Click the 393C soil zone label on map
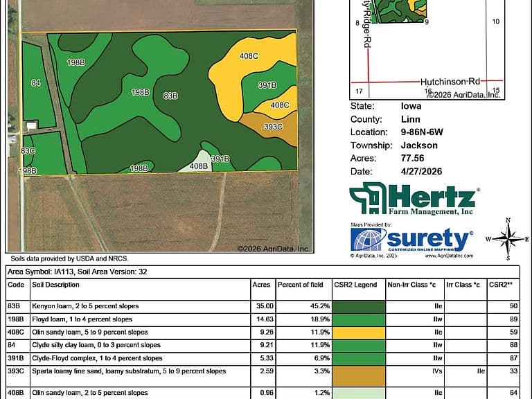The height and width of the screenshot is (399, 532). coord(273,127)
